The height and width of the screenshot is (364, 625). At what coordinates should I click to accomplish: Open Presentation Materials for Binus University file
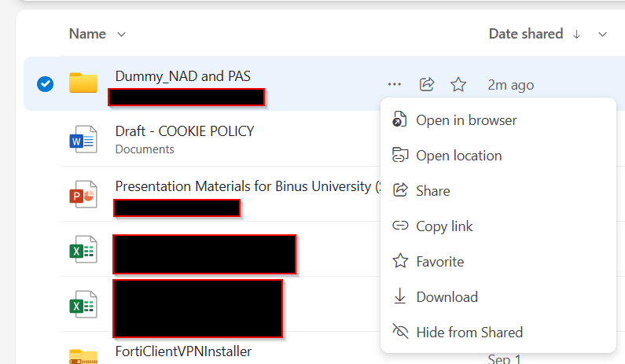[x=248, y=186]
